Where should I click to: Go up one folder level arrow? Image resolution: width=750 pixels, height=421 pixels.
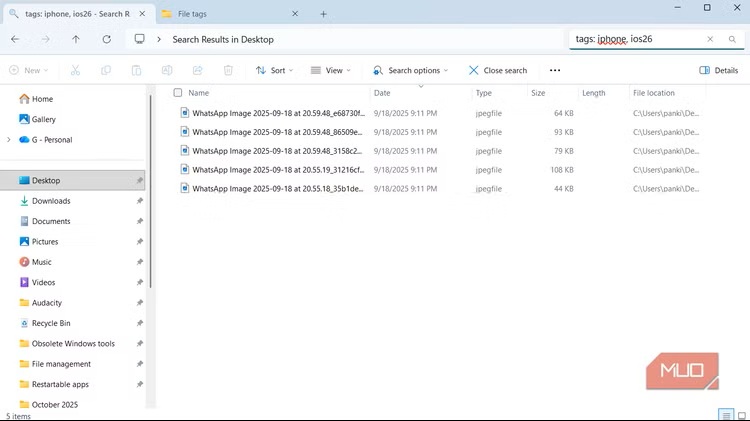tap(76, 39)
